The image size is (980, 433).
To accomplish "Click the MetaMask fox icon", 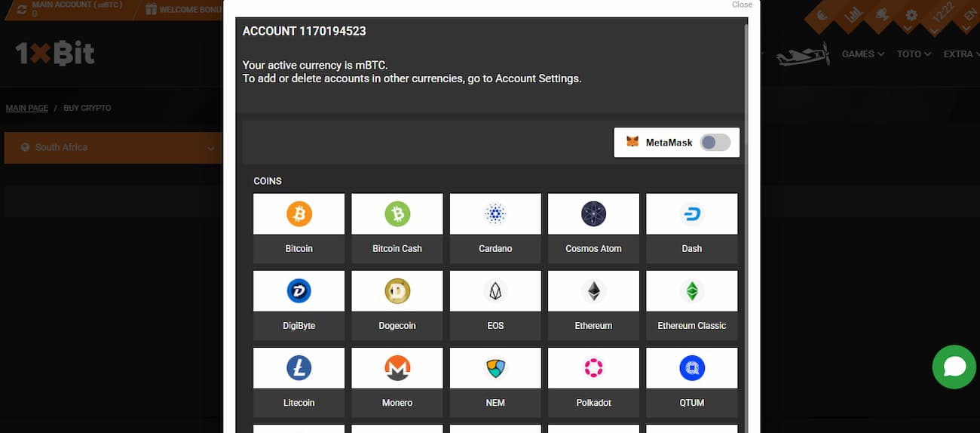I will (x=632, y=142).
